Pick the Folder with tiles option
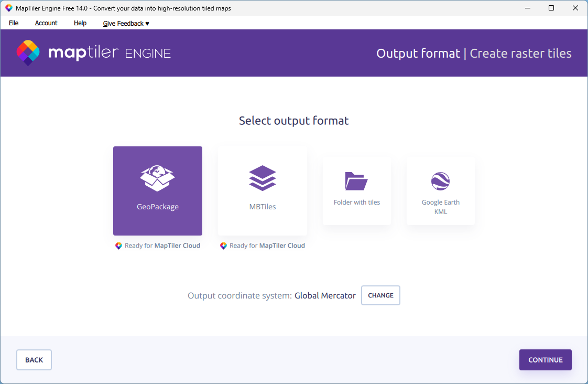588x384 pixels. (356, 190)
